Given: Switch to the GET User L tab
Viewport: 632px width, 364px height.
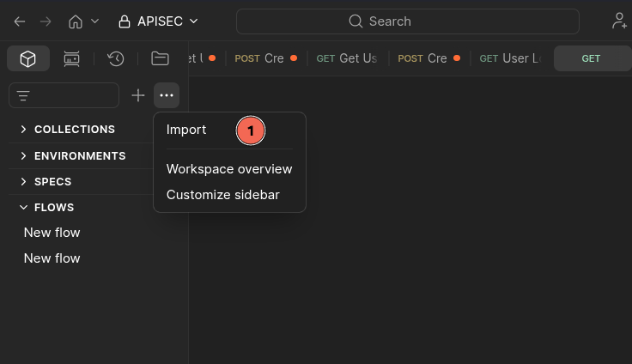Looking at the screenshot, I should click(x=511, y=58).
